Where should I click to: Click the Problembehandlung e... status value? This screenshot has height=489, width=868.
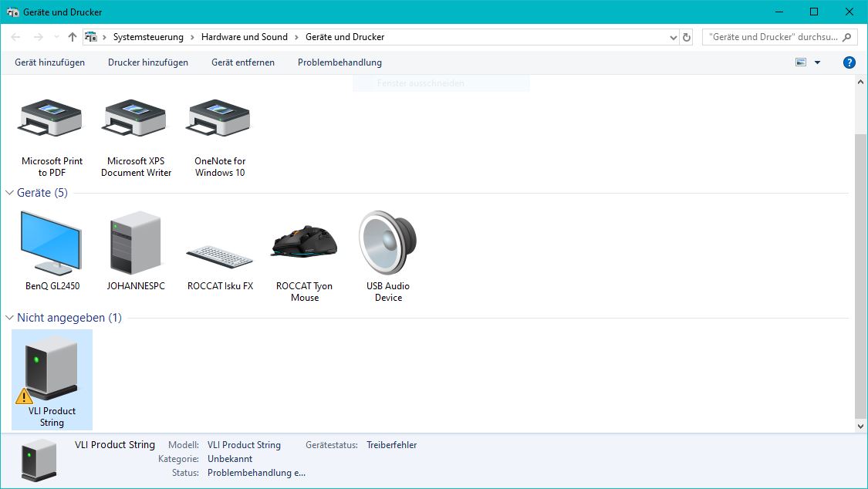(x=256, y=472)
